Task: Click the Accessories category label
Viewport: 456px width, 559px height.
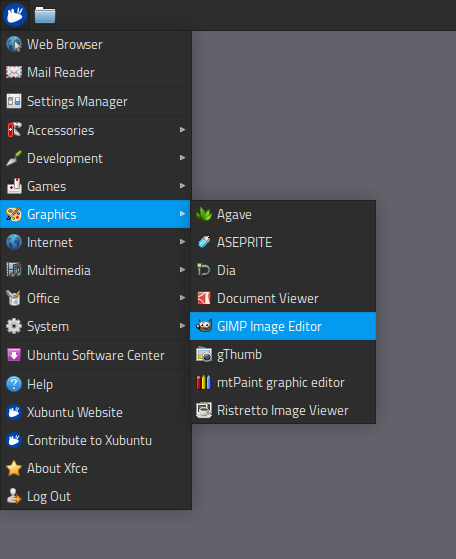Action: [61, 130]
